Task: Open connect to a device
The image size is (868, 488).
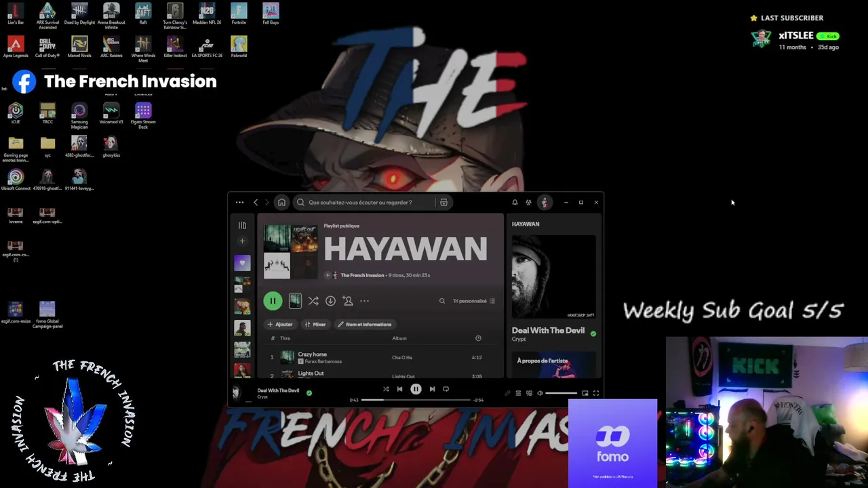Action: (529, 393)
